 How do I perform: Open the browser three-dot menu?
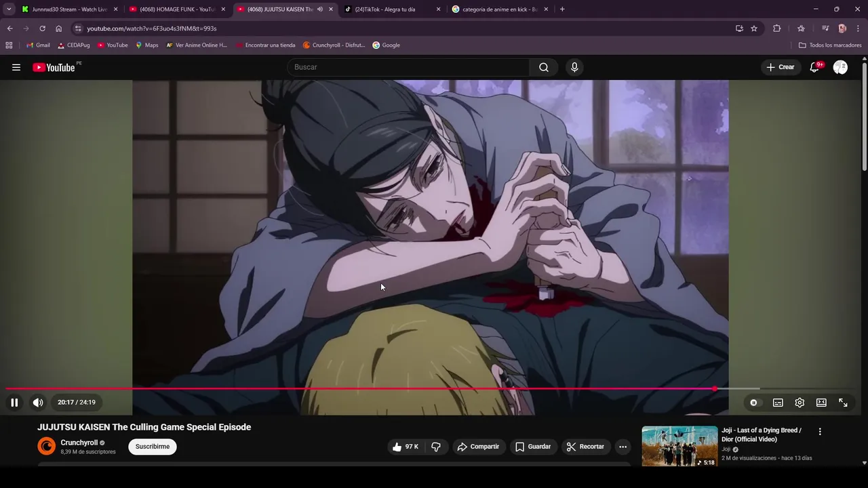coord(859,28)
